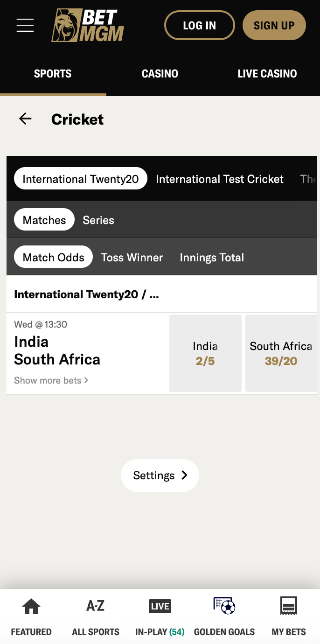Open the Live In-Play icon
The width and height of the screenshot is (320, 644).
160,606
